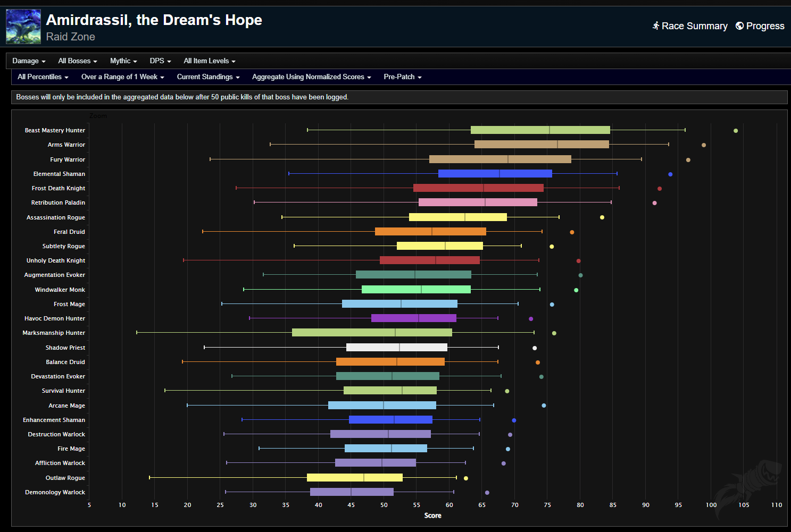This screenshot has width=791, height=532.
Task: Open the Race Summary link
Action: coord(694,26)
